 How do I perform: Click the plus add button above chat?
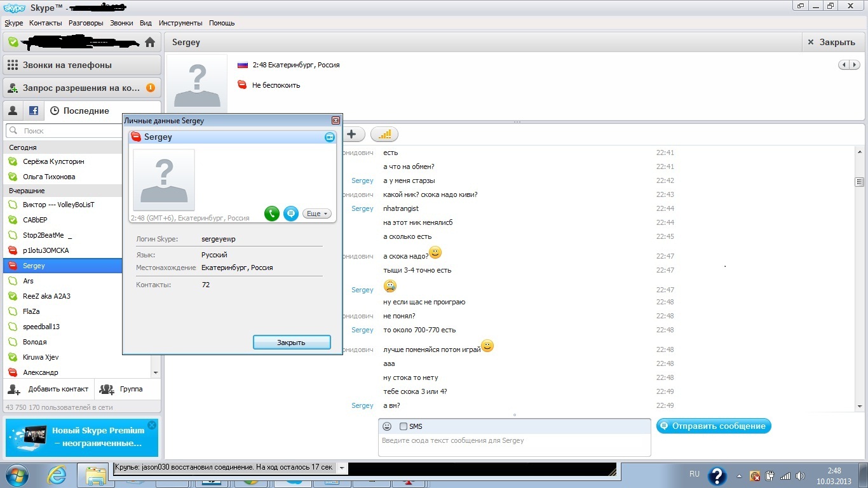tap(351, 134)
